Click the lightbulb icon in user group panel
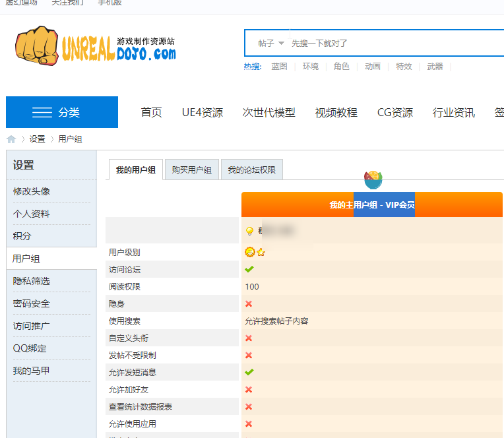This screenshot has width=504, height=438. click(x=249, y=231)
